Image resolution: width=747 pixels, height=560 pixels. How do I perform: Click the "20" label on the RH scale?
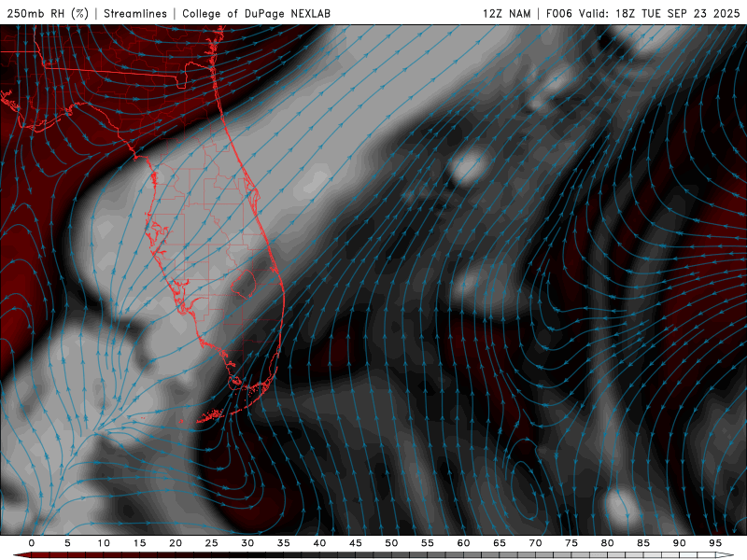coord(176,543)
